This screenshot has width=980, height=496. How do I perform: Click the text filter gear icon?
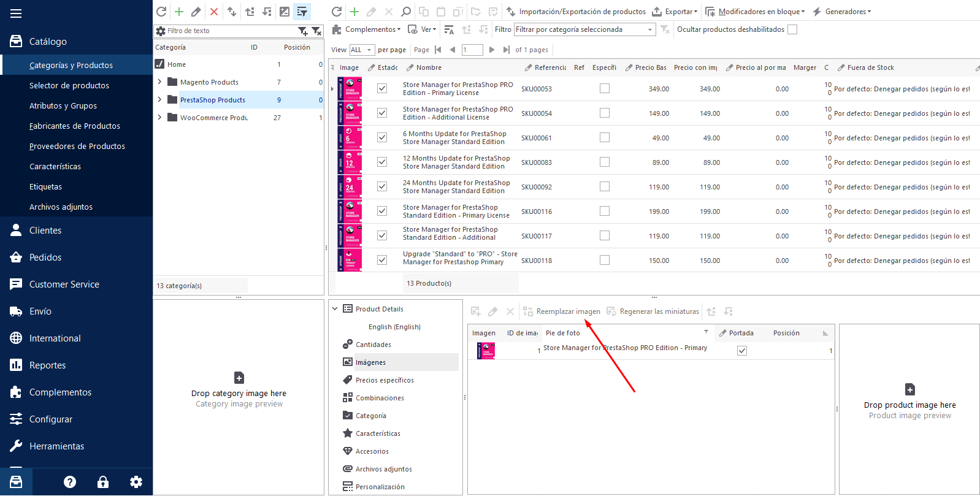pyautogui.click(x=161, y=31)
